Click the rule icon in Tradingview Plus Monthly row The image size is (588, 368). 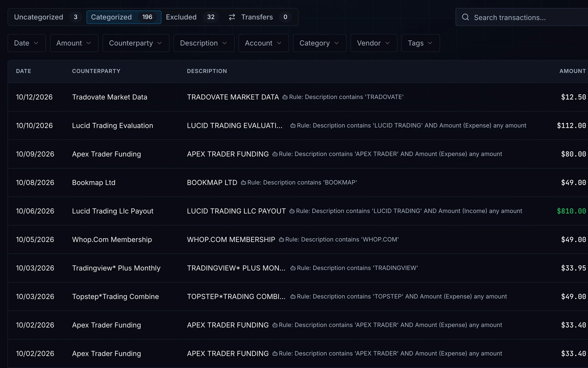pos(293,268)
